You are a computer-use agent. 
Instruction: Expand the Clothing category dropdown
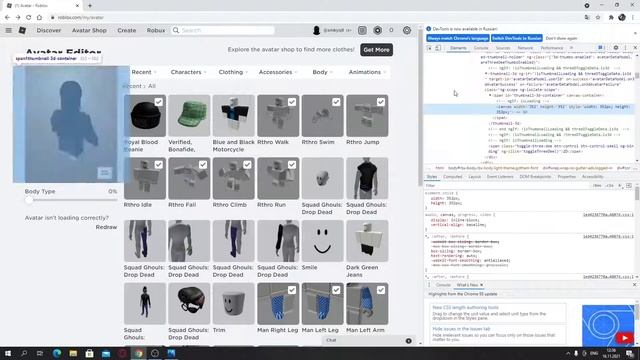coord(233,72)
